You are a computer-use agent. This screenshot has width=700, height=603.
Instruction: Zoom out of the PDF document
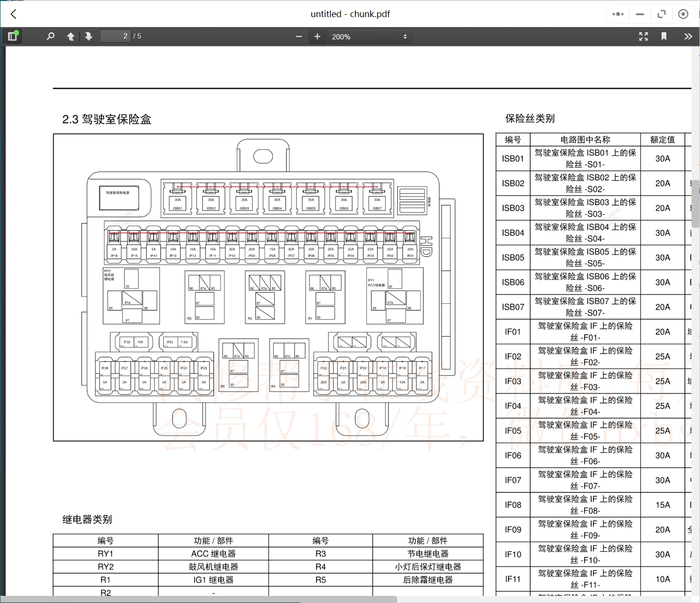pos(299,36)
